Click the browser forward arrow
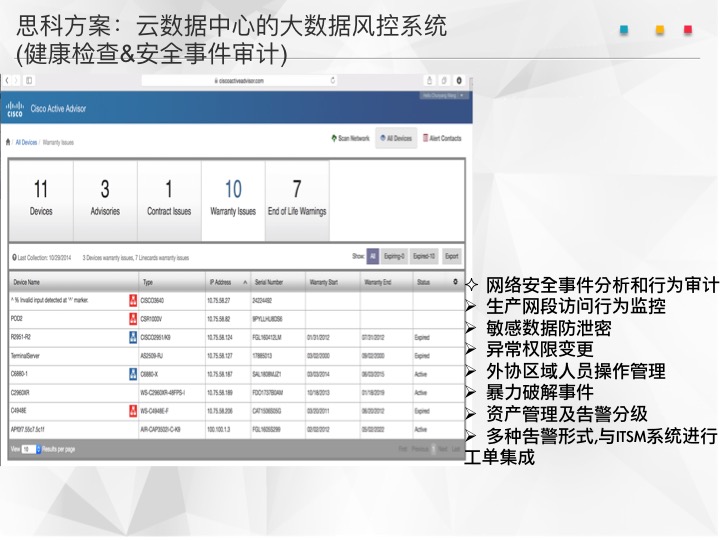 coord(16,80)
